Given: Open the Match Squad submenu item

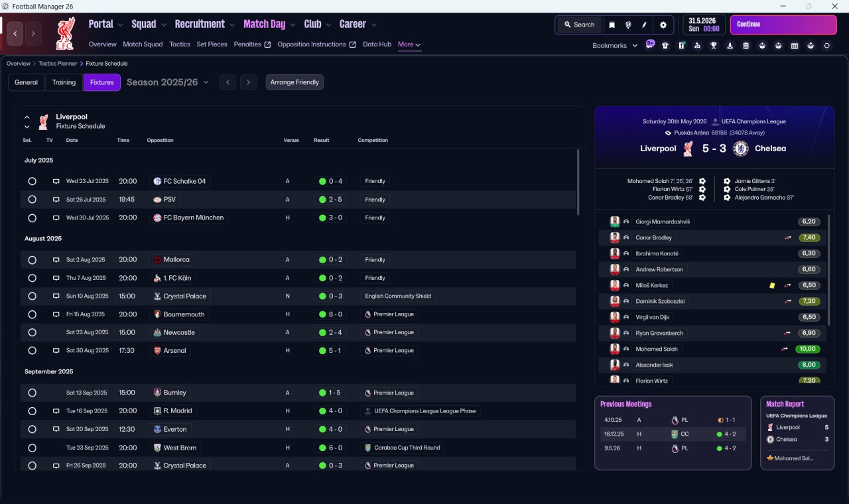Looking at the screenshot, I should coord(143,44).
